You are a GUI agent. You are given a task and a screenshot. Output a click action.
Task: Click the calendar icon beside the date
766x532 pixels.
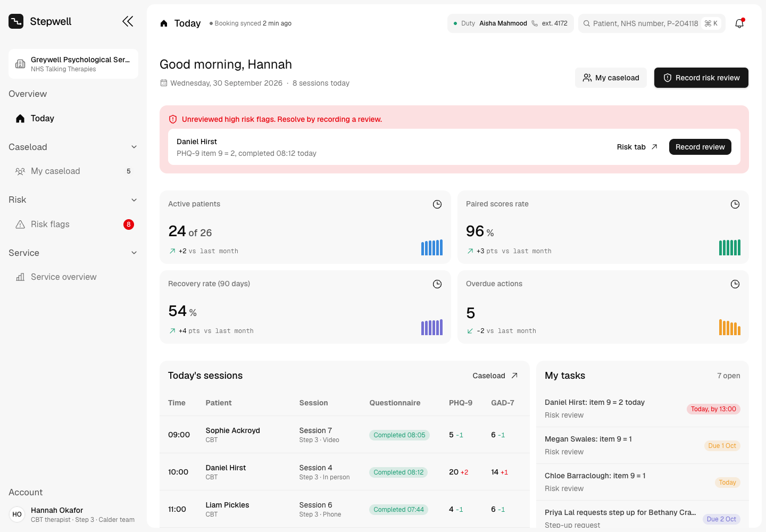click(x=164, y=83)
